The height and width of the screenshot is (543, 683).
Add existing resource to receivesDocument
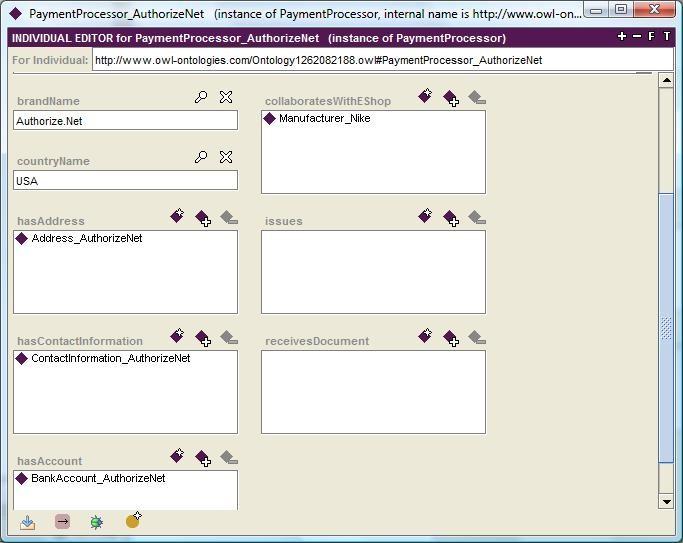pyautogui.click(x=451, y=338)
